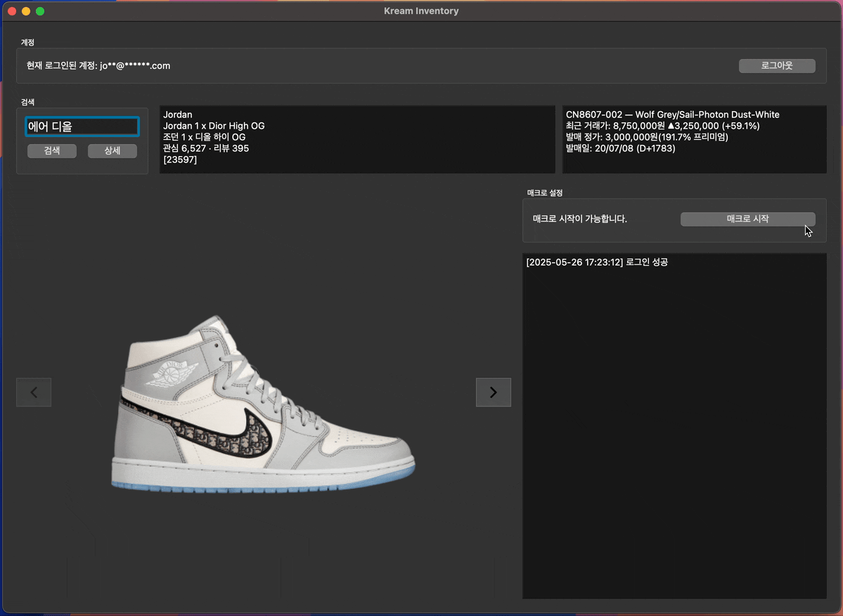843x616 pixels.
Task: Show previous product image with left arrow
Action: click(34, 392)
